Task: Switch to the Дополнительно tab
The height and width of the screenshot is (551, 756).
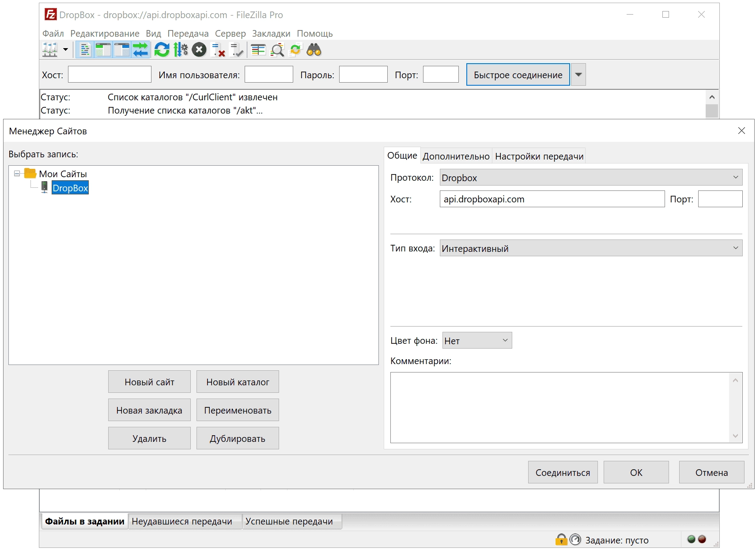Action: tap(456, 156)
